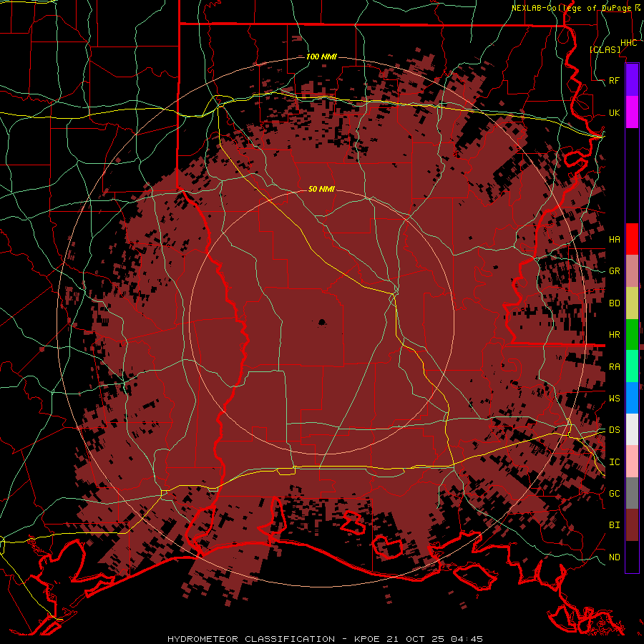Click the purple RF legend color swatch

632,80
